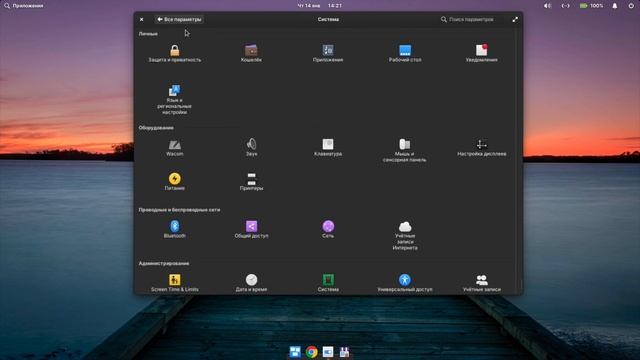Open the session power menu in panel
Screen dimensions: 640x360
click(x=631, y=6)
